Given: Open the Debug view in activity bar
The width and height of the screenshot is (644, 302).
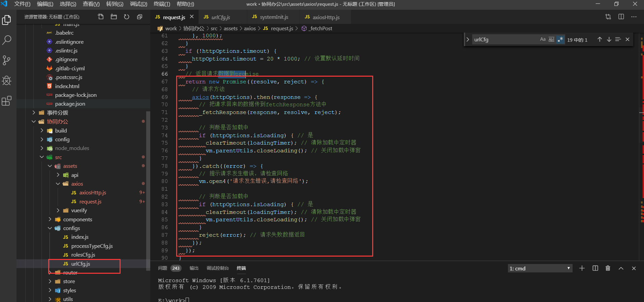Looking at the screenshot, I should (7, 81).
